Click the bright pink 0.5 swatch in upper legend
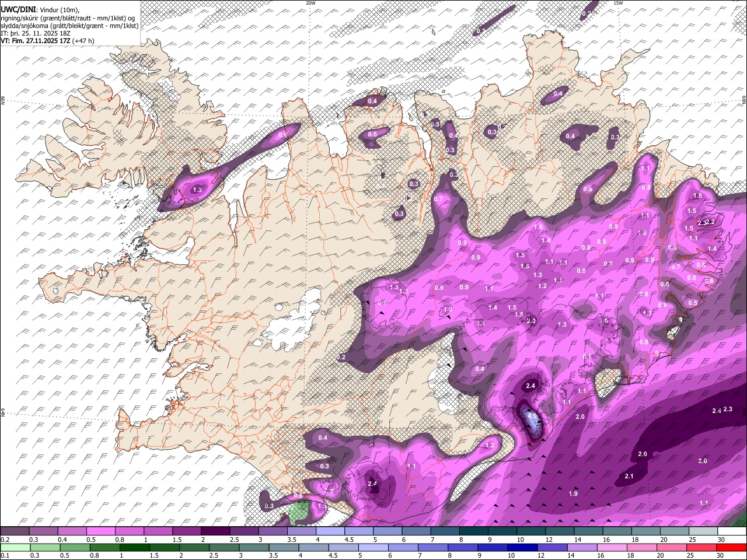Screen dimensions: 747x560 100,531
